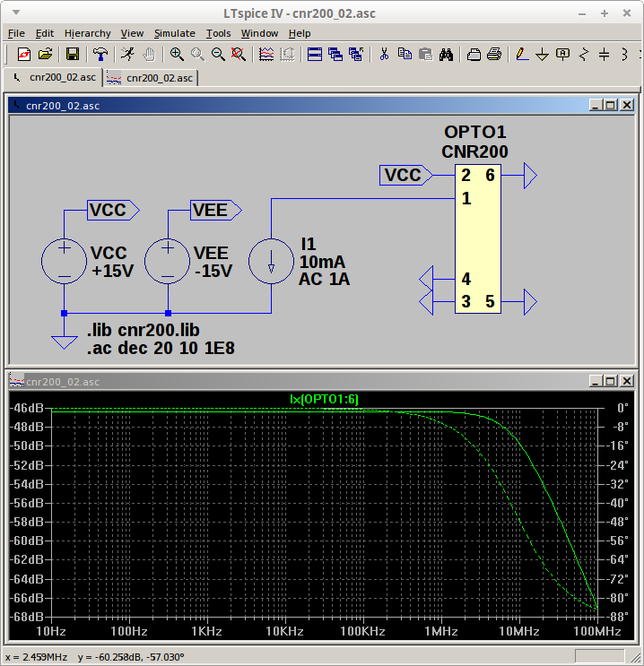Open the Hierarchy menu
Viewport: 644px width, 666px height.
(x=87, y=33)
